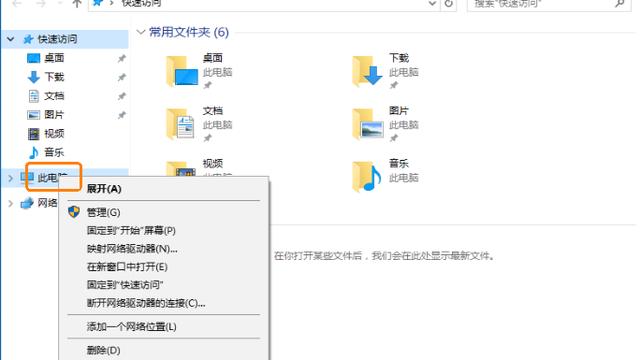Choose 在新窗口中打开(E) menu entry

click(164, 267)
